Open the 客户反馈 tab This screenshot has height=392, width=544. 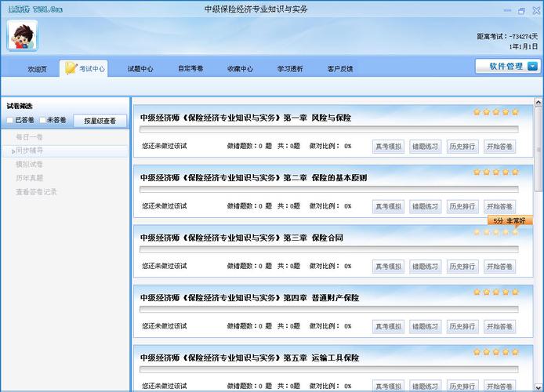[x=340, y=69]
